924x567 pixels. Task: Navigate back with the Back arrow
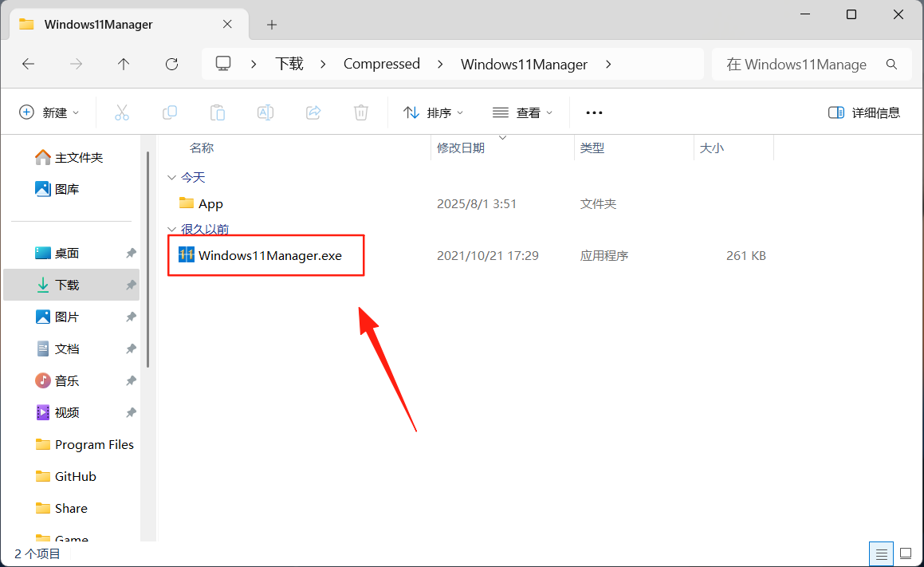point(29,64)
